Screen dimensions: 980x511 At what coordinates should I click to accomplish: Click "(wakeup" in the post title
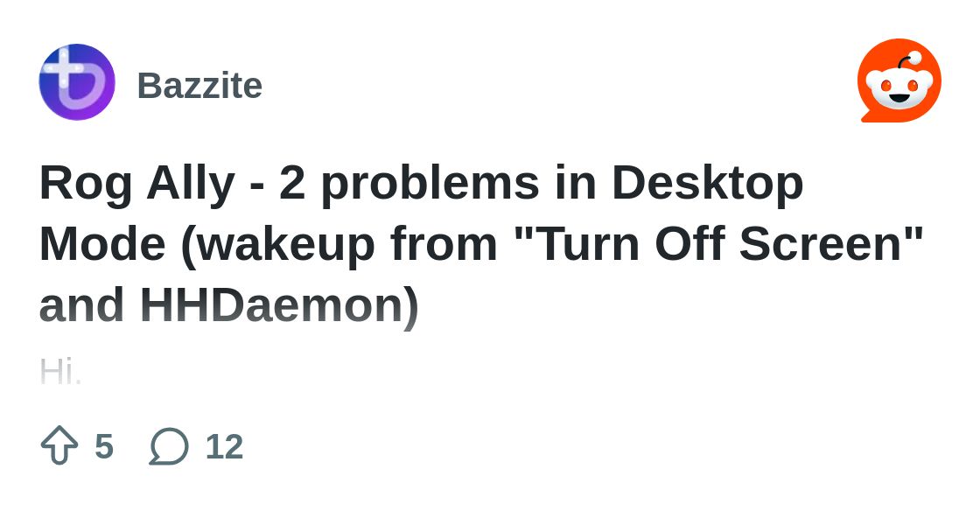pyautogui.click(x=277, y=244)
